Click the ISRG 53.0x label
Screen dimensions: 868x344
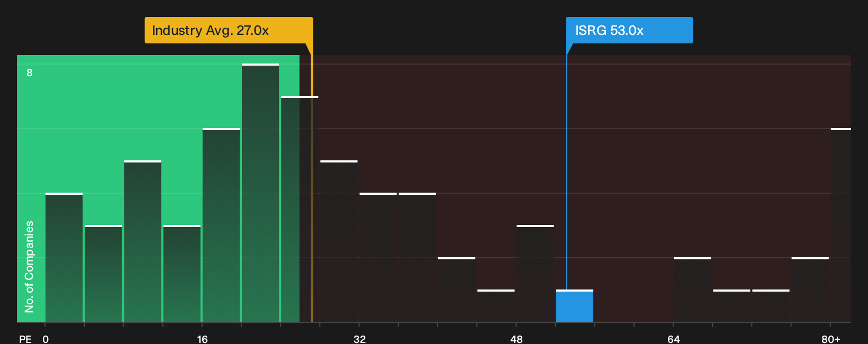(629, 30)
